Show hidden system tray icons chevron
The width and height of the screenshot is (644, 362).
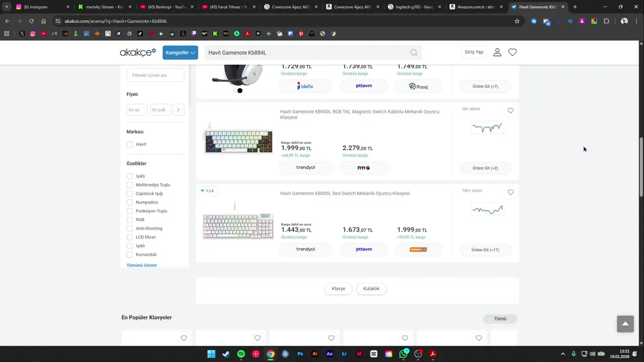[562, 354]
